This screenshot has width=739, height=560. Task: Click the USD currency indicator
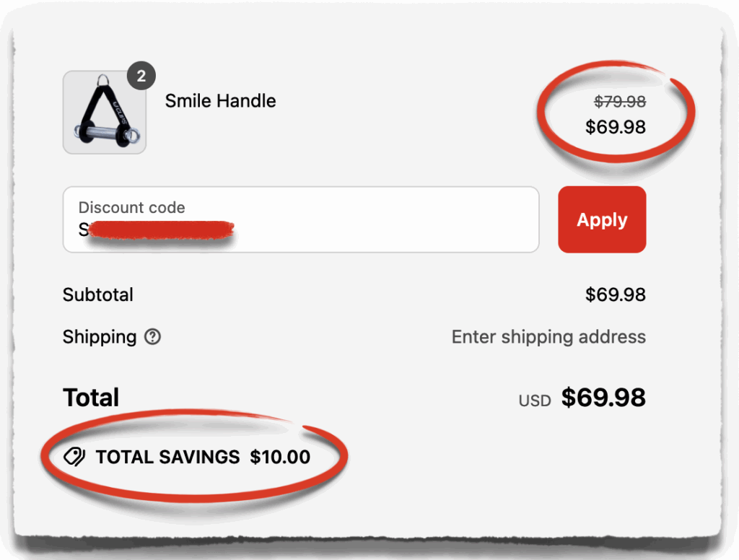click(534, 400)
